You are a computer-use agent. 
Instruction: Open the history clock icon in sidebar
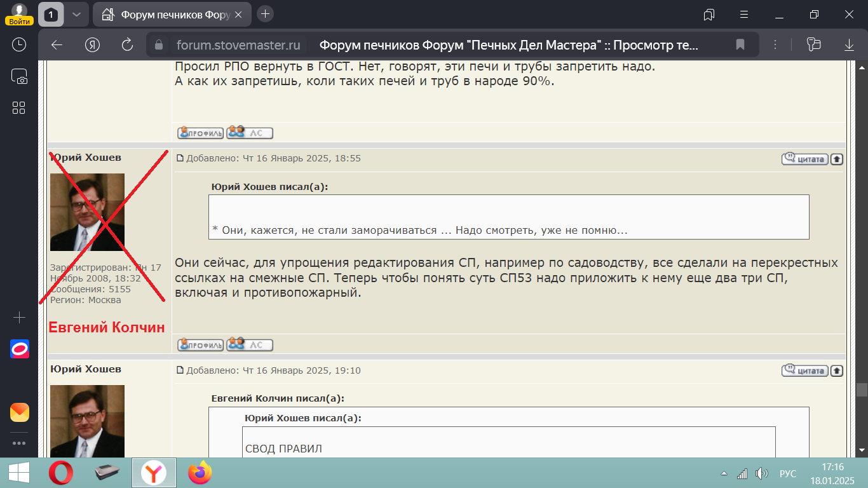click(19, 44)
